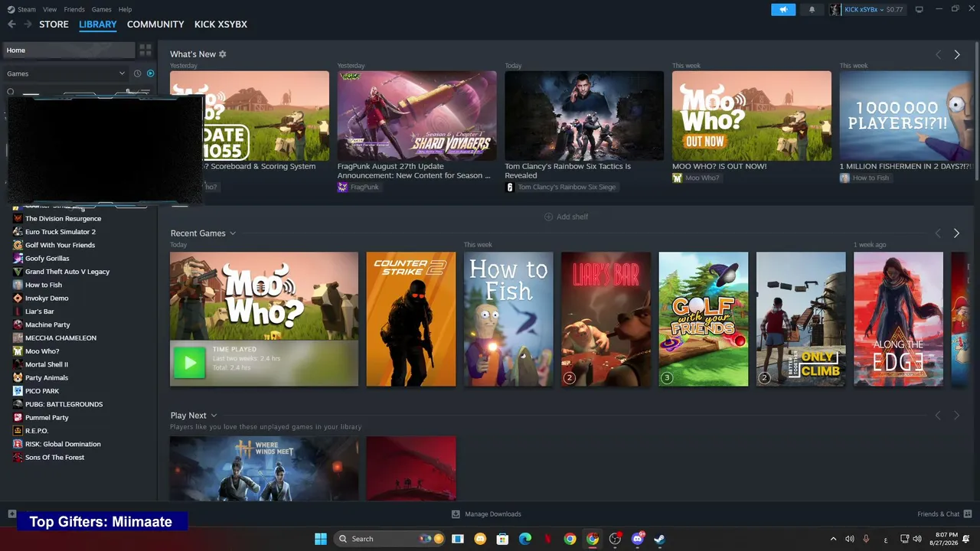Viewport: 980px width, 551px height.
Task: Open the Help menu
Action: coord(126,9)
